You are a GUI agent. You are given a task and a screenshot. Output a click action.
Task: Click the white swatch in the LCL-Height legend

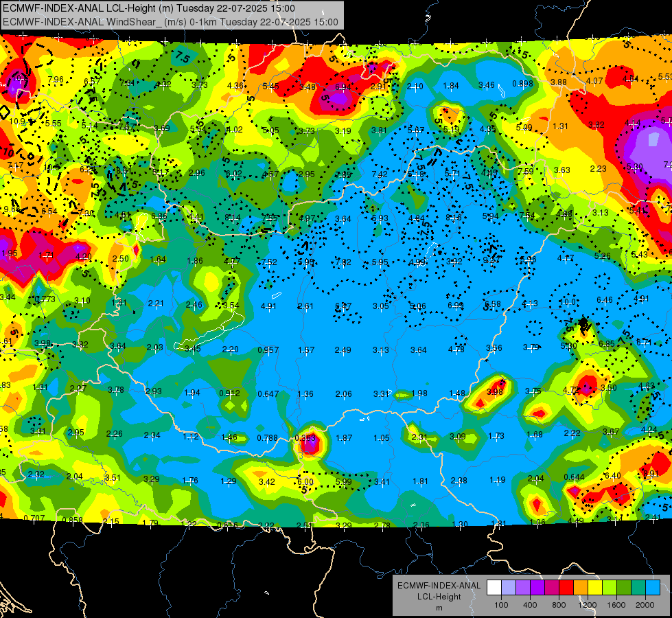[494, 588]
